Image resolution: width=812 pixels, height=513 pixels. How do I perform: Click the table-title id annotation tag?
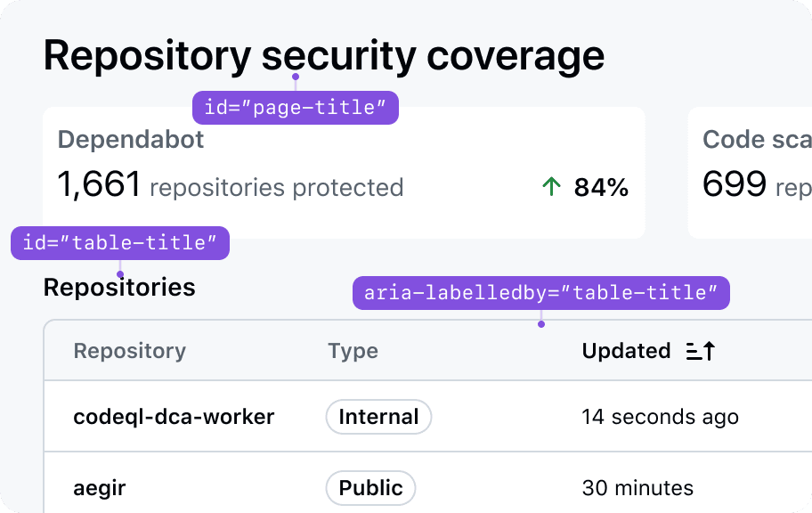click(x=120, y=243)
